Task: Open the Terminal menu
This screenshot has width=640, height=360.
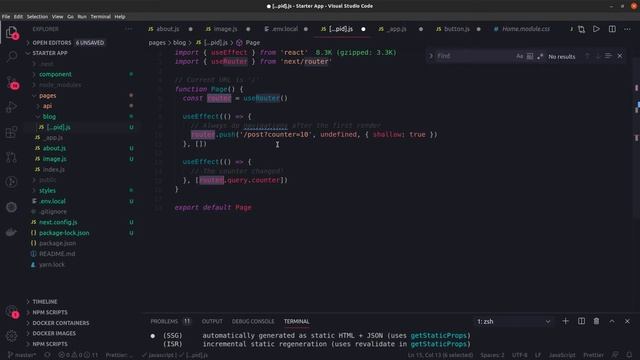Action: [100, 17]
